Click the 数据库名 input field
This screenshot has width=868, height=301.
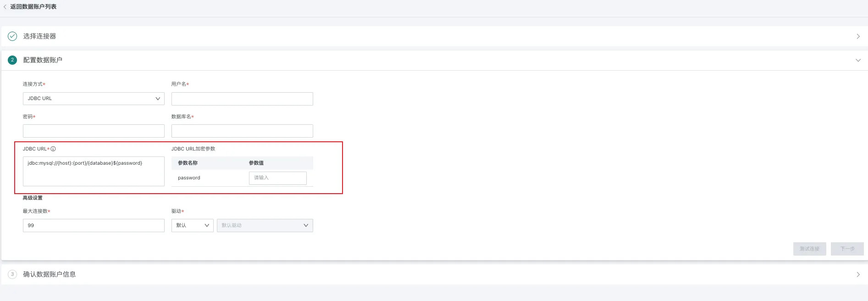(242, 131)
